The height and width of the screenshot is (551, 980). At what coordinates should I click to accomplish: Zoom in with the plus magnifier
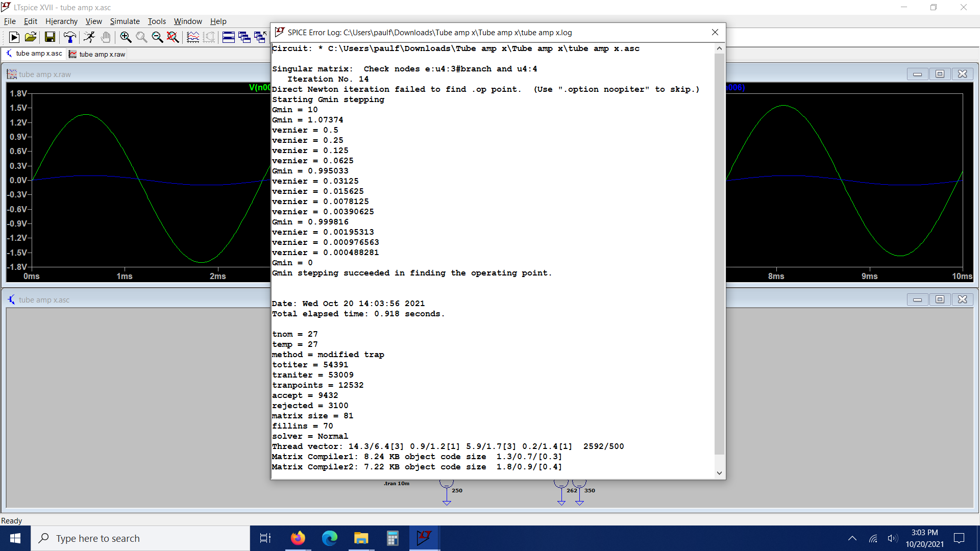point(126,37)
